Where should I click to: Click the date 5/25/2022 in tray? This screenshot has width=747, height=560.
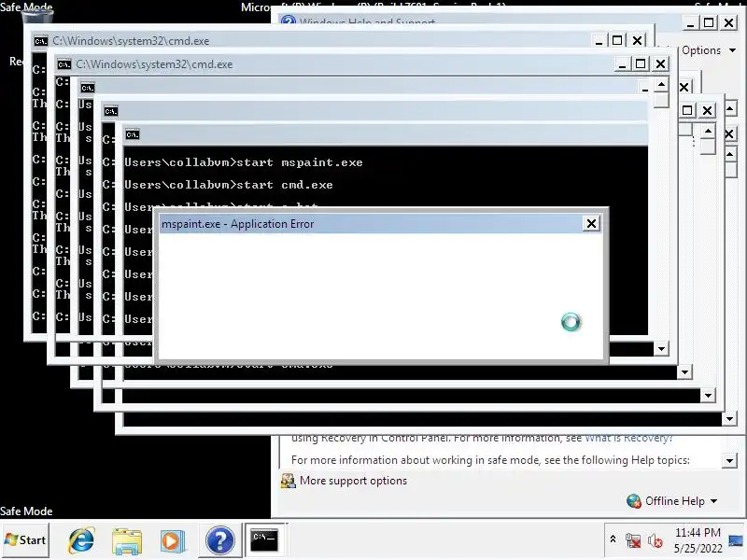(x=698, y=549)
